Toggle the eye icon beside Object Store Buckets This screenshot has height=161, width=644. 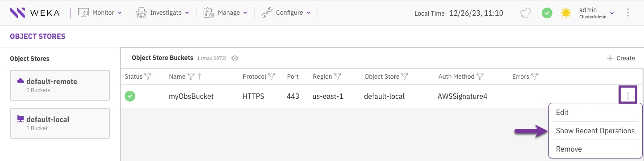(235, 58)
